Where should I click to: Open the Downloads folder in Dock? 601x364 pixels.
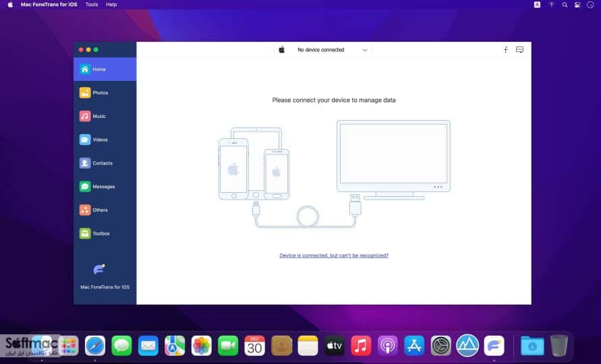[x=532, y=346]
